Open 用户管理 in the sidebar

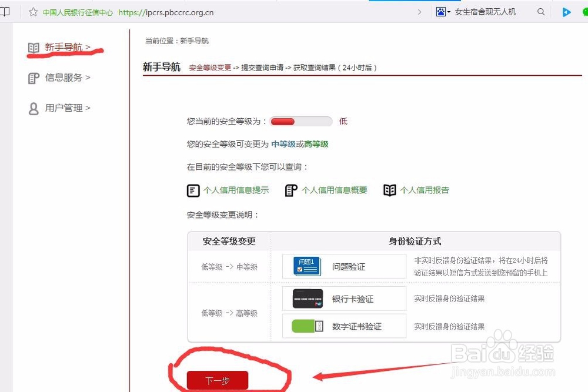point(68,108)
